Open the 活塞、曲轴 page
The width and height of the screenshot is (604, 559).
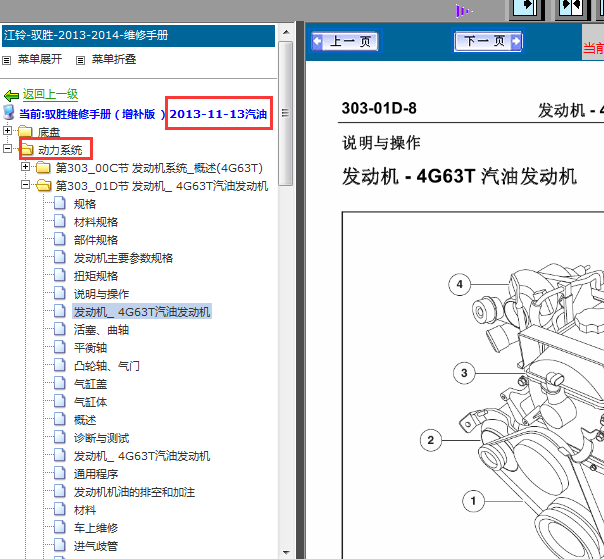pyautogui.click(x=101, y=330)
